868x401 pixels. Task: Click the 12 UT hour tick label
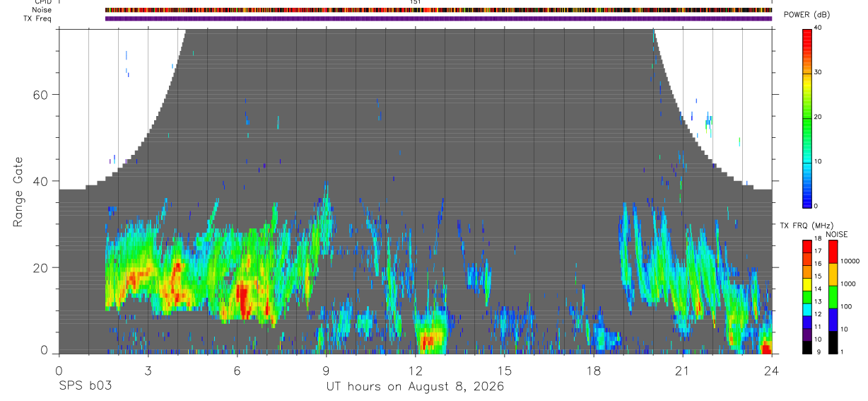pos(416,371)
